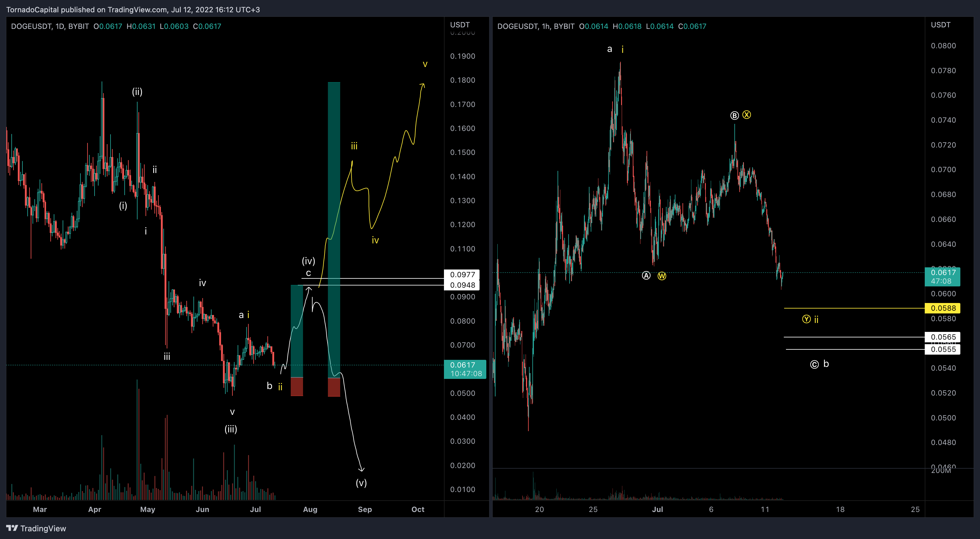Click the 20 date label on 1h time axis

[539, 509]
